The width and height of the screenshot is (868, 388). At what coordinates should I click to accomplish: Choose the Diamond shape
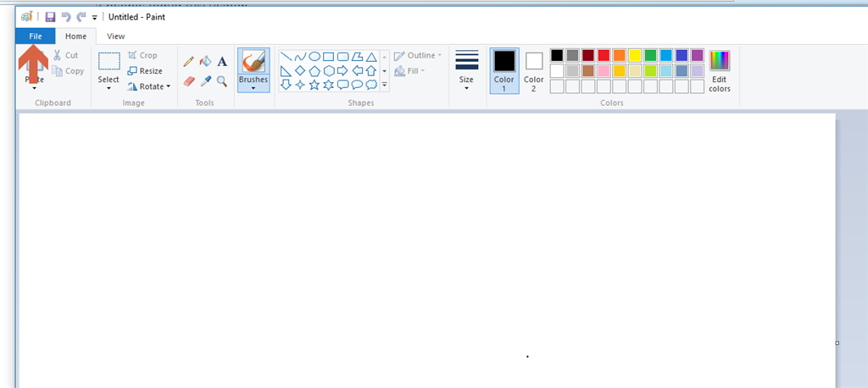301,71
